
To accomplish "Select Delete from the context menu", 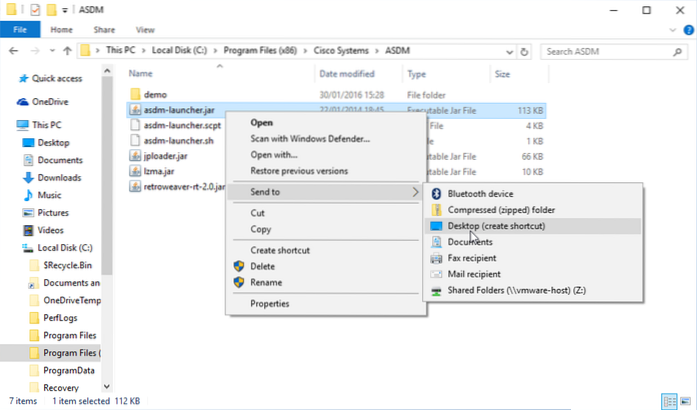I will [x=263, y=266].
